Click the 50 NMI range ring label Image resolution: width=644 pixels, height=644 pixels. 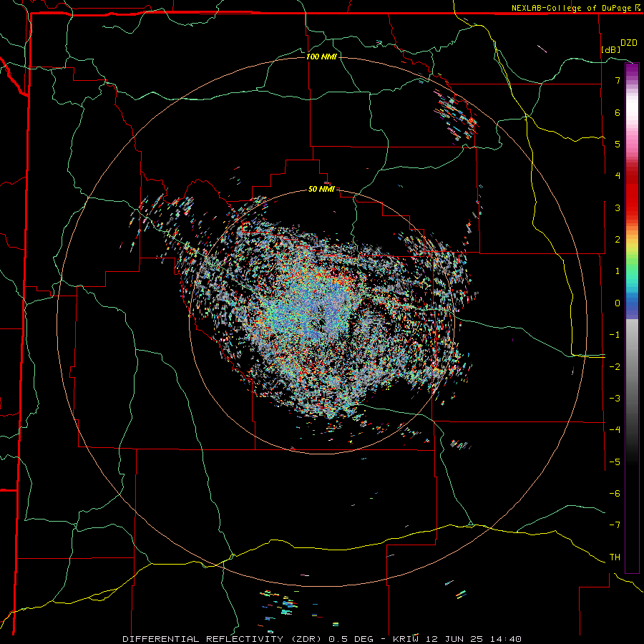point(321,190)
